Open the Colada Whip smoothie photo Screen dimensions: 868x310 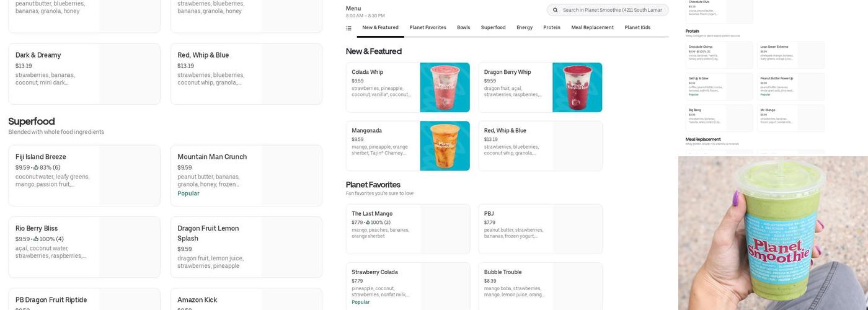(445, 87)
